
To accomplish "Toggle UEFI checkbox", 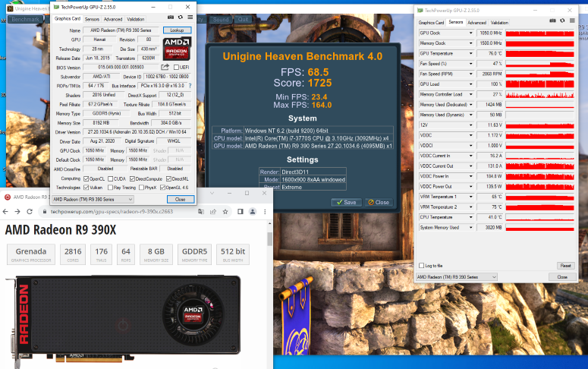I will pos(176,67).
